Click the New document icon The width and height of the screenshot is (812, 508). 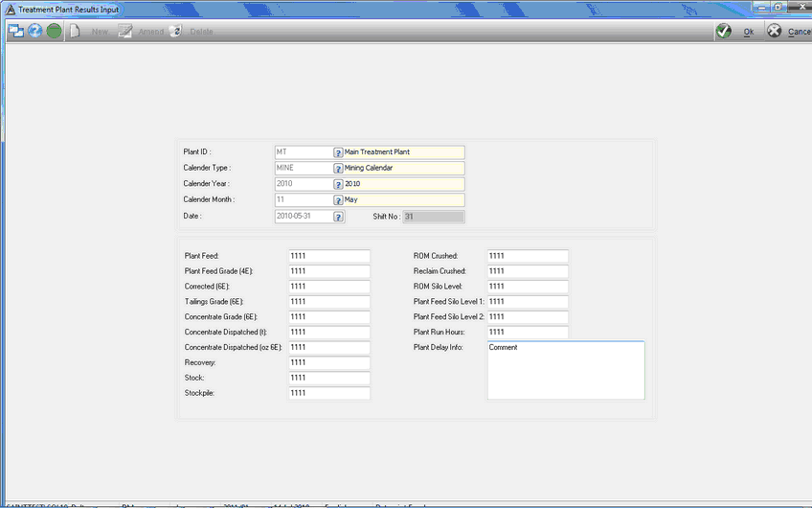75,31
